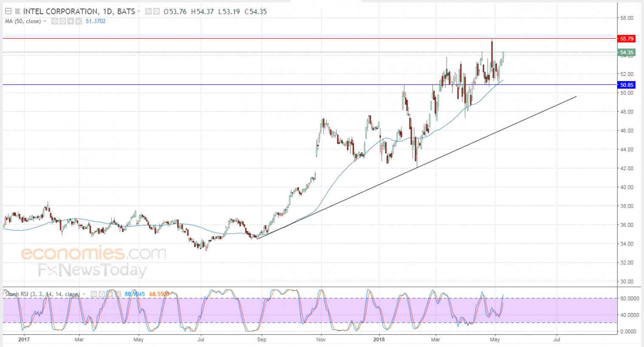This screenshot has height=347, width=644.
Task: Select the Stoch RSI (3, 3, 14, 14, close) label
Action: tap(42, 294)
